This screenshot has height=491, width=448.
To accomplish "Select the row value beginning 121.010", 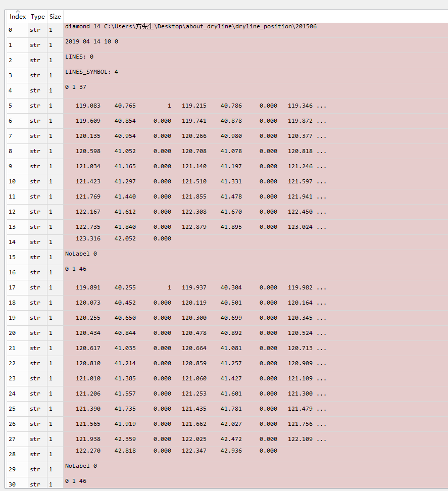I will click(x=256, y=378).
